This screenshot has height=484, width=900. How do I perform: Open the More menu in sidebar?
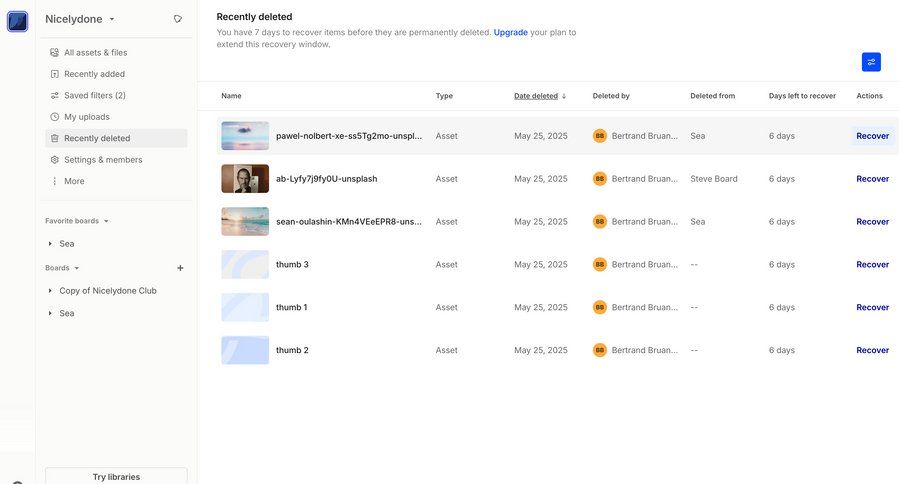[x=74, y=182]
